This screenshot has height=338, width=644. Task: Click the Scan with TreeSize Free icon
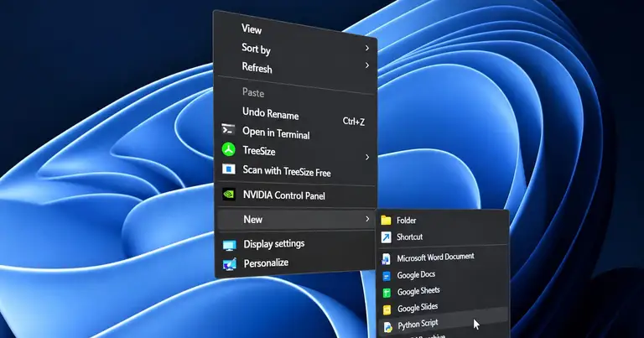click(x=229, y=169)
